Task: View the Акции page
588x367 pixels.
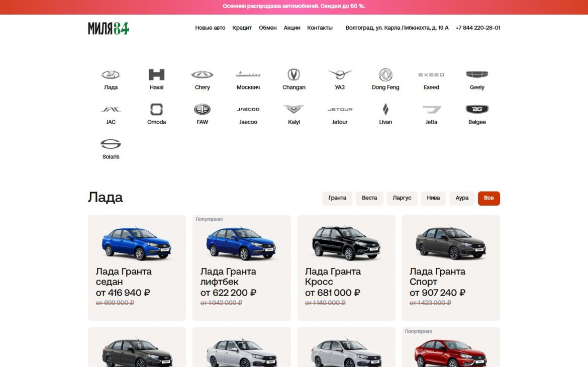Action: tap(292, 28)
